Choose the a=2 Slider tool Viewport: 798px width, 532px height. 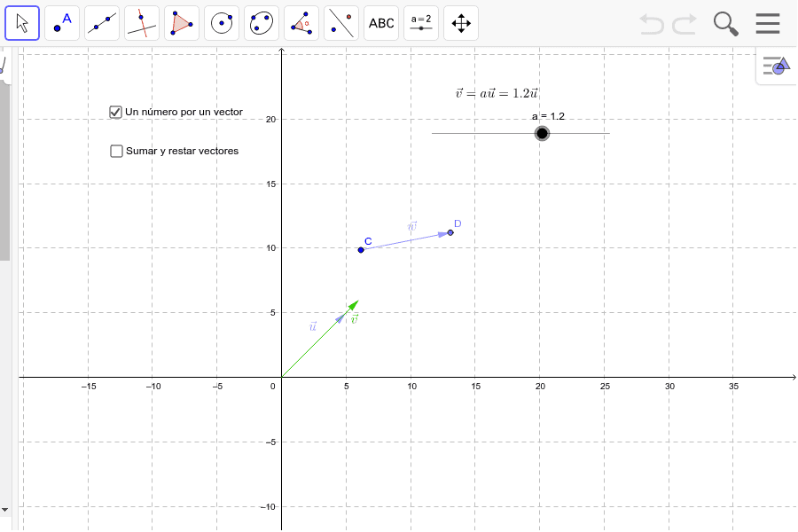coord(421,23)
